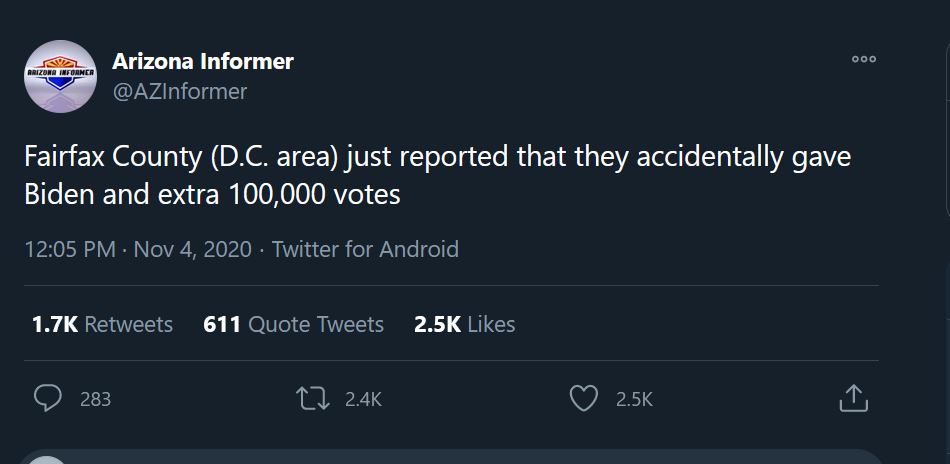Click the 2.5K count beside the heart

point(634,399)
